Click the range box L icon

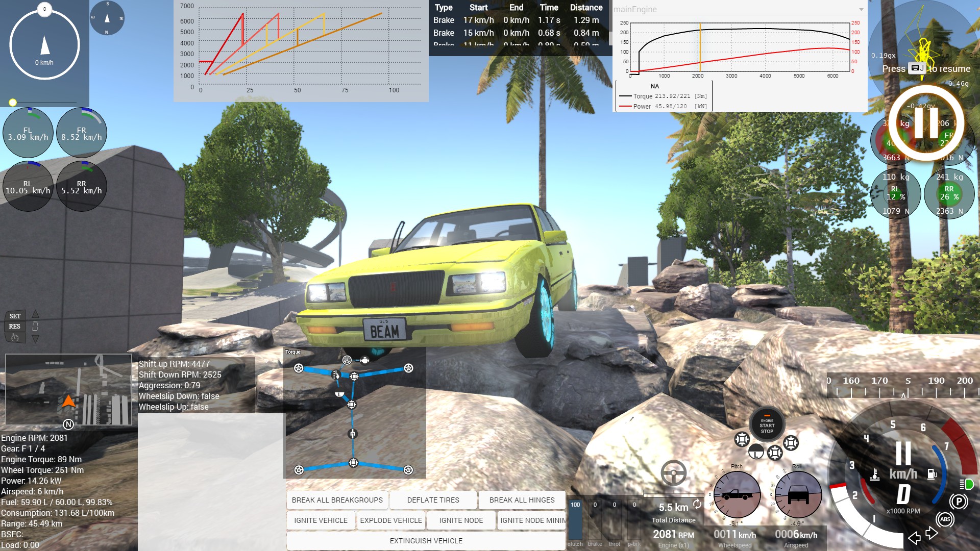(x=756, y=452)
